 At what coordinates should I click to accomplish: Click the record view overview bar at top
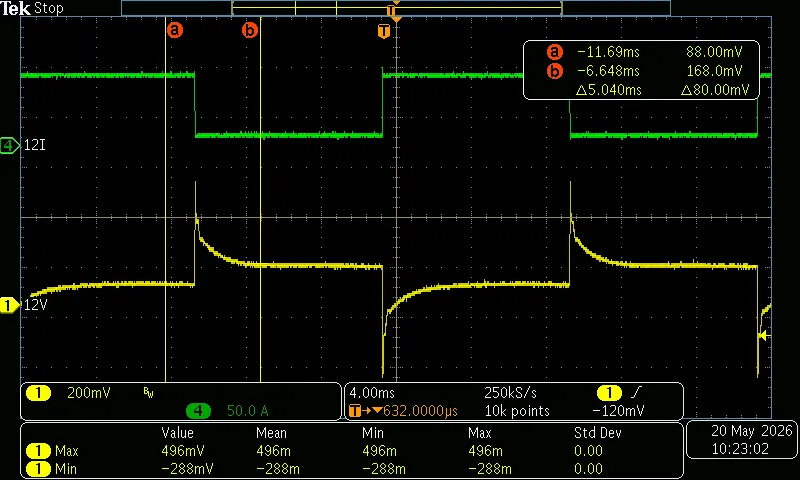click(396, 8)
